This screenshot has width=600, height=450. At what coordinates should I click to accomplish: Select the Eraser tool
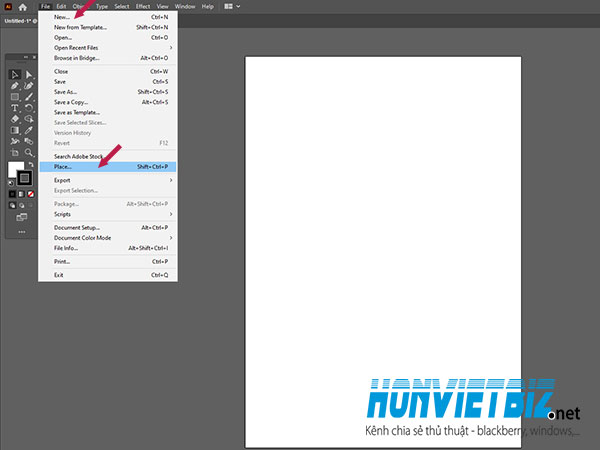[15, 119]
